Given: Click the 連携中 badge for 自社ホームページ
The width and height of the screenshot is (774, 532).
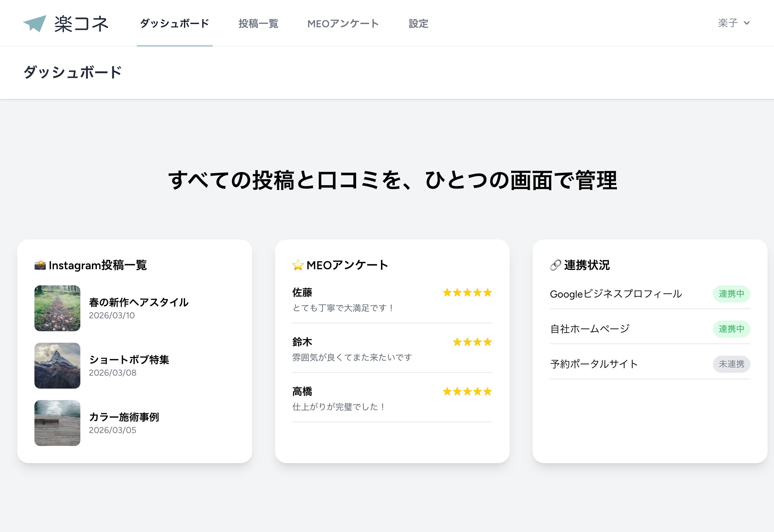Looking at the screenshot, I should click(x=731, y=329).
